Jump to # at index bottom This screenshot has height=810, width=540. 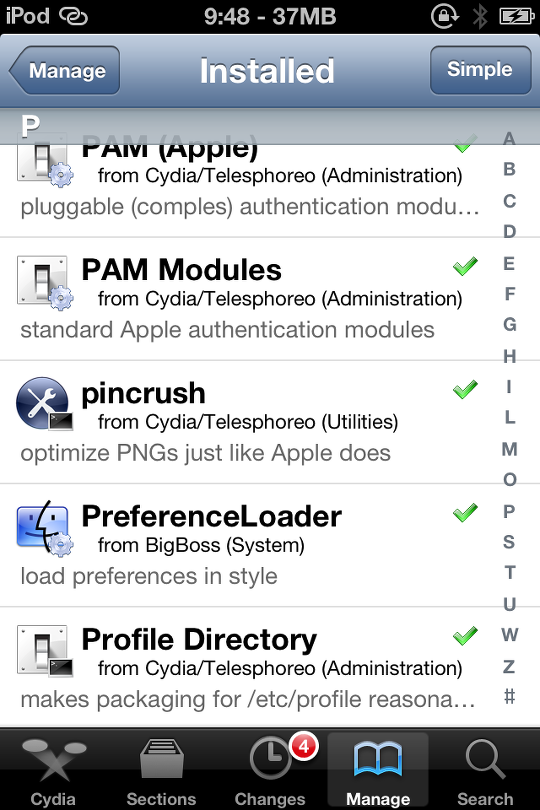(x=509, y=697)
